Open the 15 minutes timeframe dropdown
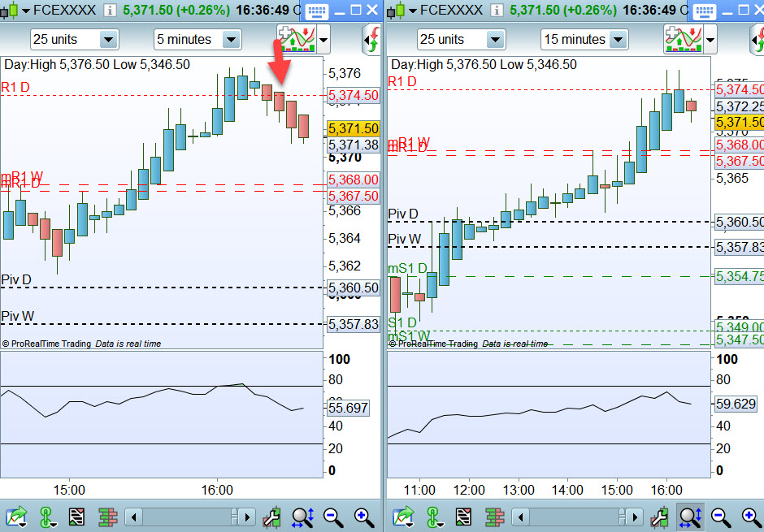The height and width of the screenshot is (532, 764). [619, 40]
